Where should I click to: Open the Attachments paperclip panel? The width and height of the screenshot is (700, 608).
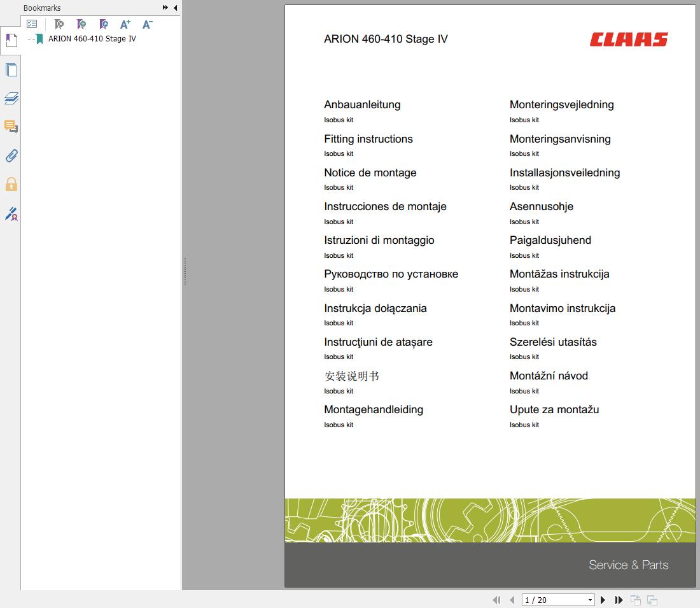coord(11,156)
